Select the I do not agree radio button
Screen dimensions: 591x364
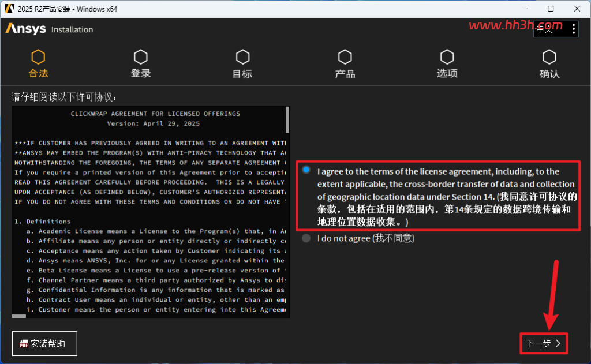306,238
